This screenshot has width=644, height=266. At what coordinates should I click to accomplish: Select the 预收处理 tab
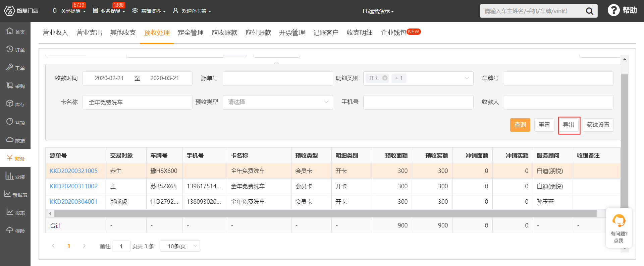click(157, 32)
